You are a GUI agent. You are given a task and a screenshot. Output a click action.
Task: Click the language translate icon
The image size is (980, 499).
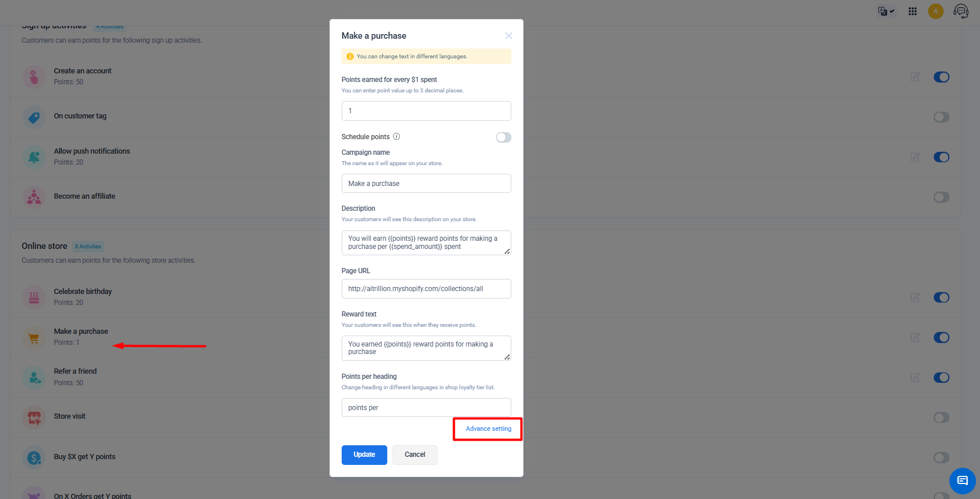(x=886, y=11)
